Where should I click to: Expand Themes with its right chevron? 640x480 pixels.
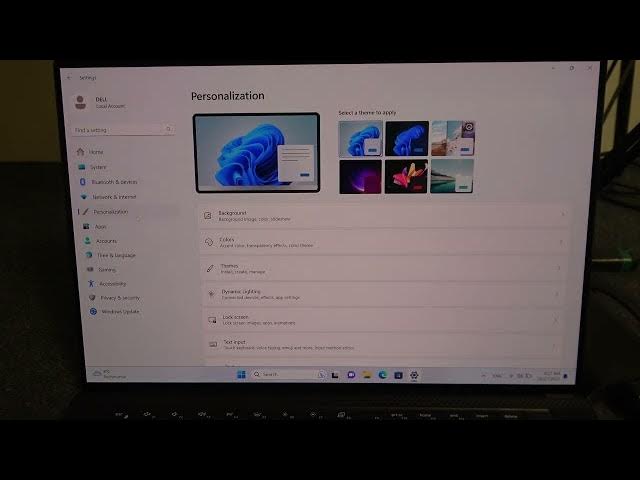[x=559, y=268]
